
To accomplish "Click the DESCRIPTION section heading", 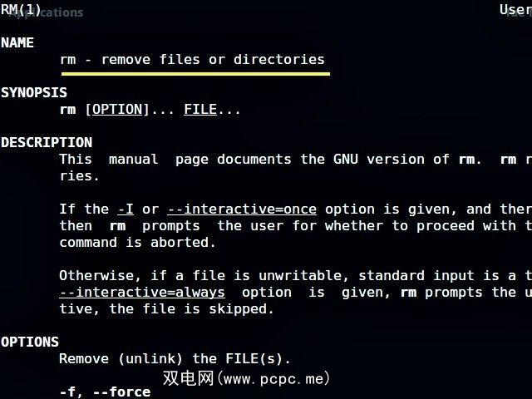I will pyautogui.click(x=47, y=142).
